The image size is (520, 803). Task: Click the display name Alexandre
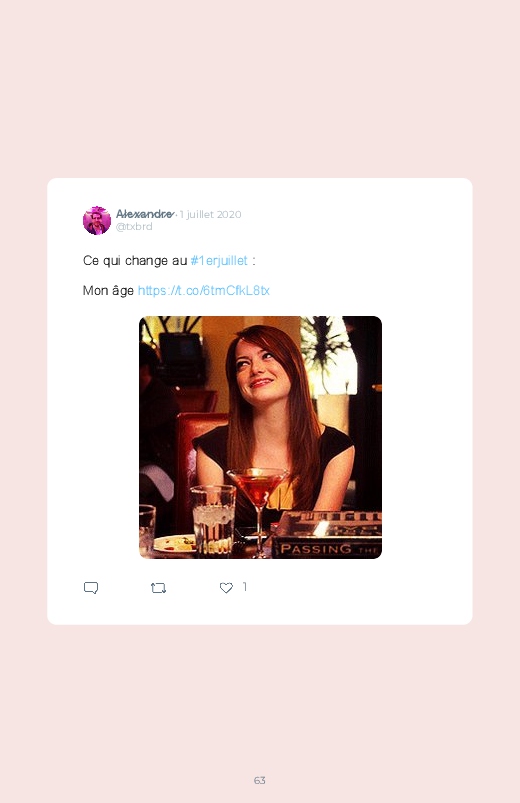tap(145, 214)
